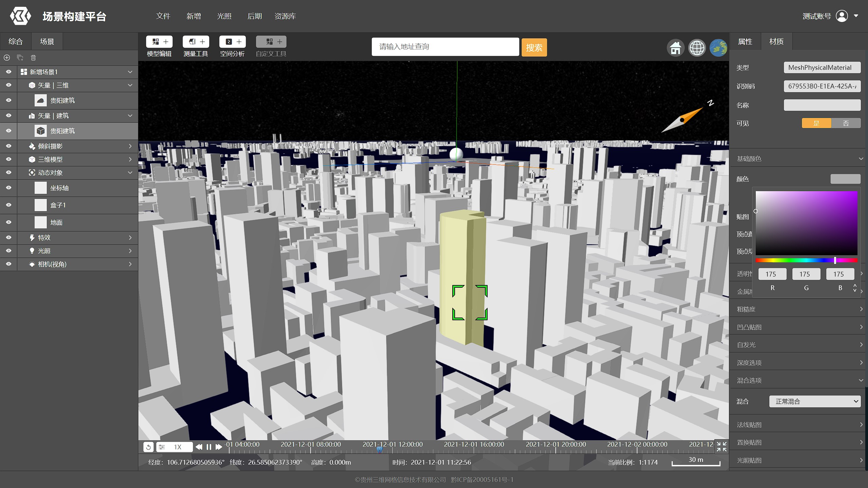The height and width of the screenshot is (488, 868).
Task: Click the trash delete icon in scene panel
Action: click(x=33, y=58)
